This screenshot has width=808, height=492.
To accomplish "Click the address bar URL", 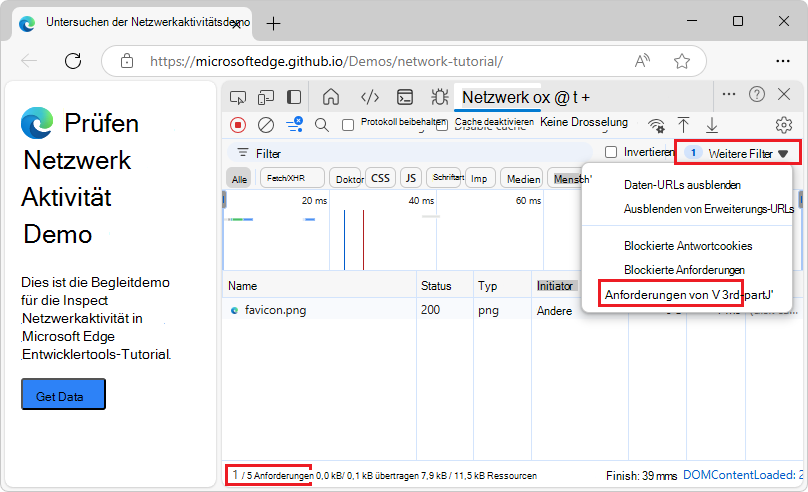I will [x=326, y=61].
